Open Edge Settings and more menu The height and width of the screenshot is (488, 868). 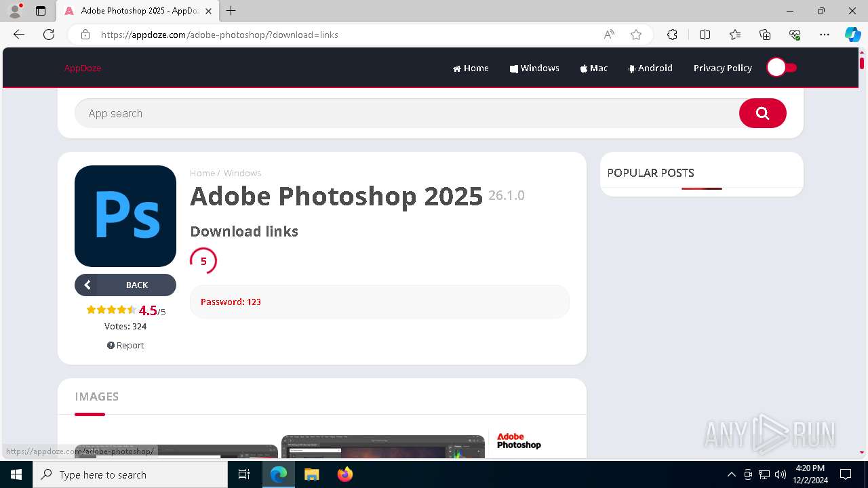[x=825, y=35]
